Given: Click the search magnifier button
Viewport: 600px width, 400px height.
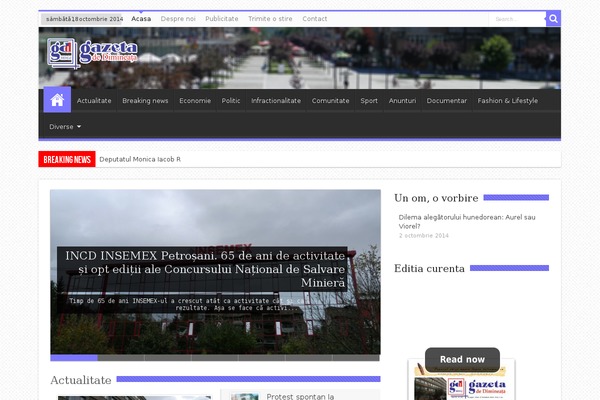Looking at the screenshot, I should 553,19.
